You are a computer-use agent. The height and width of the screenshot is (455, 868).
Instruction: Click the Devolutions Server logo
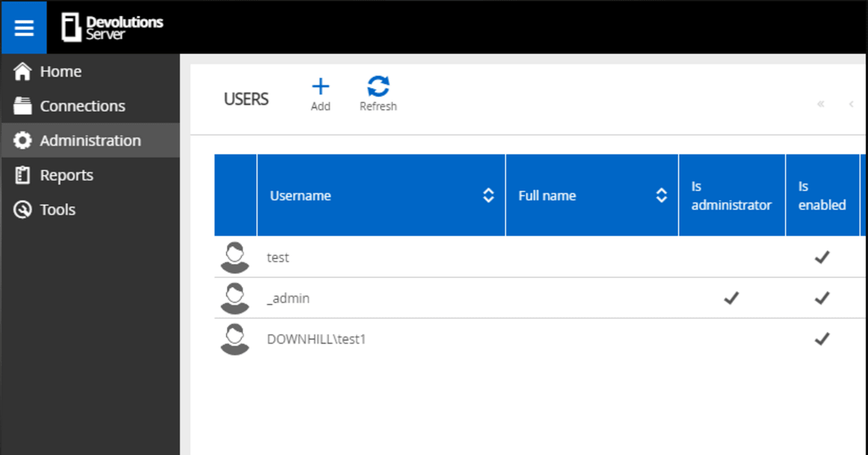[x=112, y=28]
